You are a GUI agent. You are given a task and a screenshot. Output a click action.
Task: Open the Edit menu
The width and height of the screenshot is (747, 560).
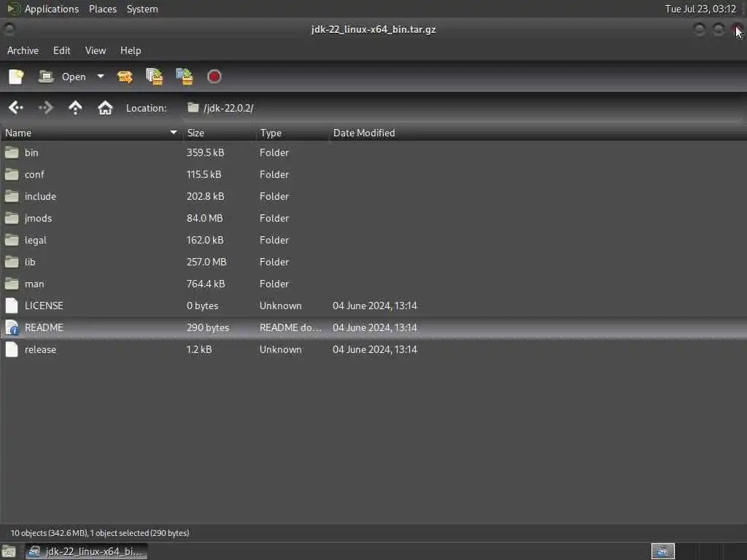coord(61,50)
